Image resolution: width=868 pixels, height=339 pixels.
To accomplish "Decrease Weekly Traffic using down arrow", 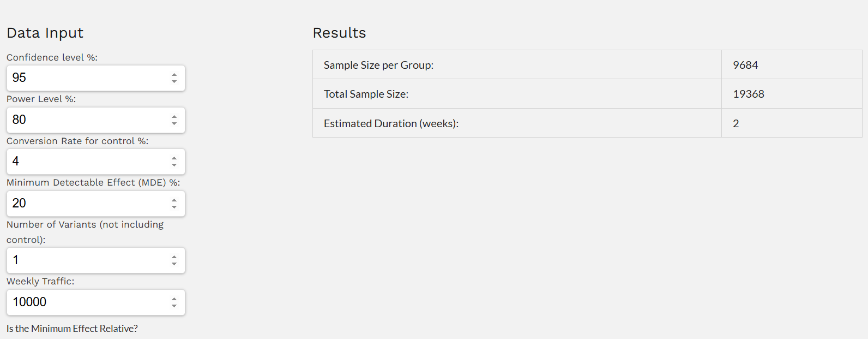I will pos(173,306).
